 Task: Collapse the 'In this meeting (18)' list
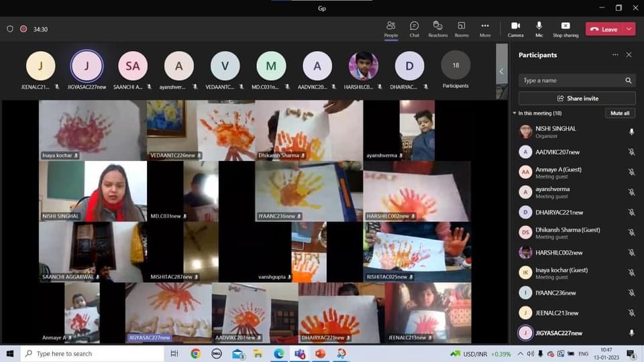pos(515,113)
